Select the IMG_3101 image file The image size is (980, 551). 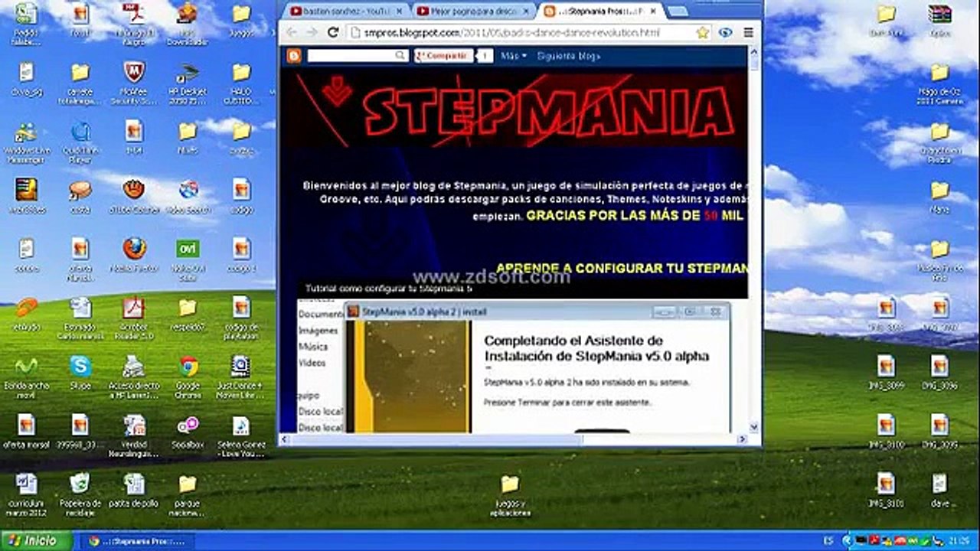point(886,491)
